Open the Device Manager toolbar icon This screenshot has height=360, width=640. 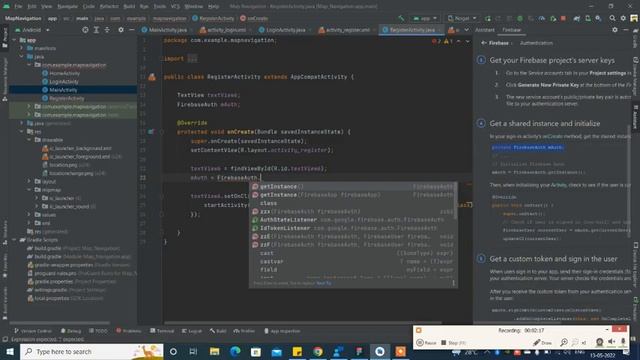click(x=588, y=18)
